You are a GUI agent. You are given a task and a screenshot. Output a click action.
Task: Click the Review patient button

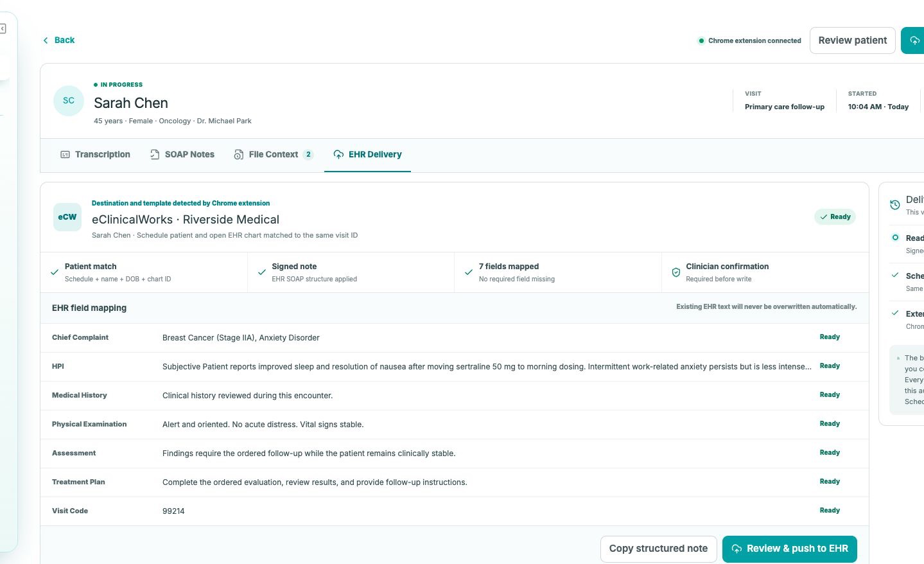point(852,40)
